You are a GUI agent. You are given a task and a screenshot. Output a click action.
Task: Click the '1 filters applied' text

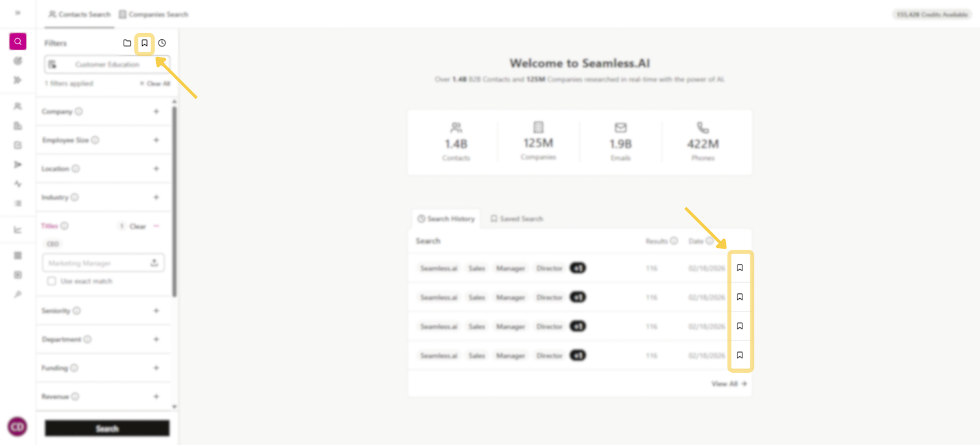(x=69, y=83)
